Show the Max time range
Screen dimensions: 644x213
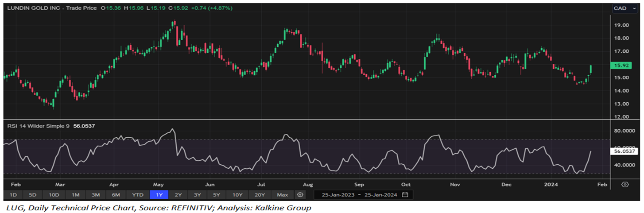282,195
